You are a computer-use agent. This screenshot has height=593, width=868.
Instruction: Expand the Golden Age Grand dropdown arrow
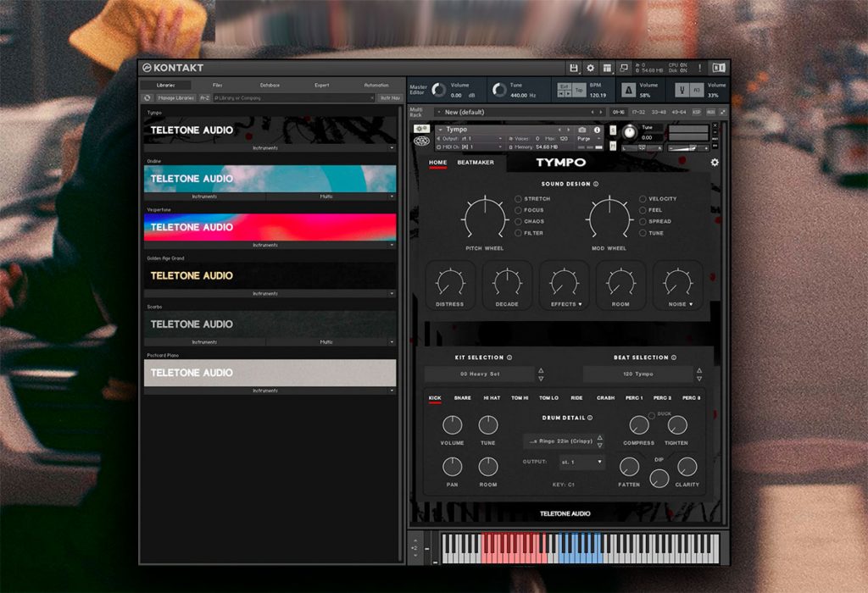coord(392,294)
